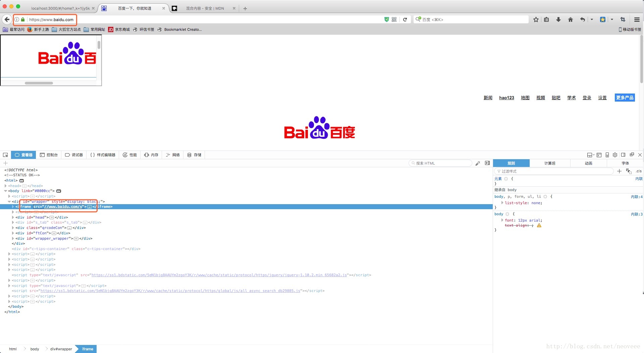Click the site info icon in URL bar
The height and width of the screenshot is (353, 644).
[17, 19]
